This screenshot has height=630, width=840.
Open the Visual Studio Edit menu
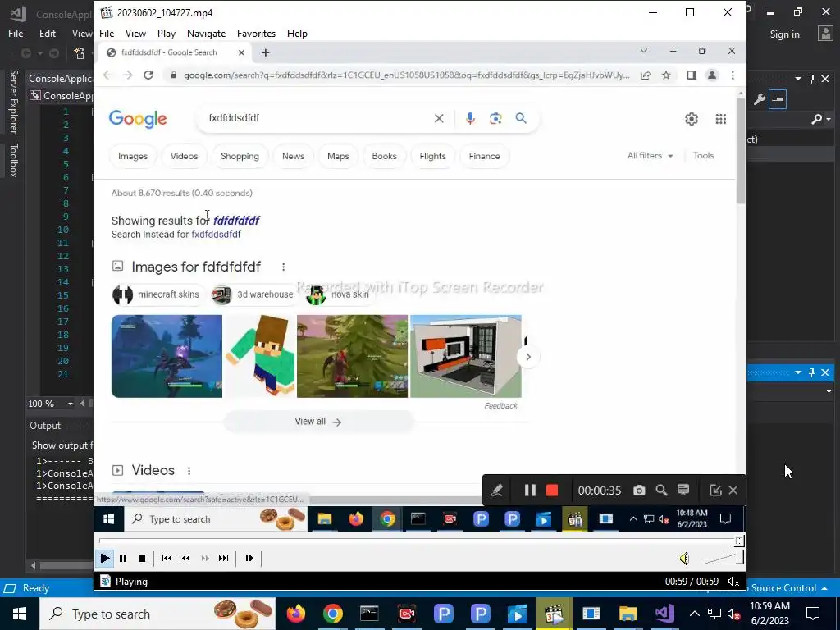47,33
